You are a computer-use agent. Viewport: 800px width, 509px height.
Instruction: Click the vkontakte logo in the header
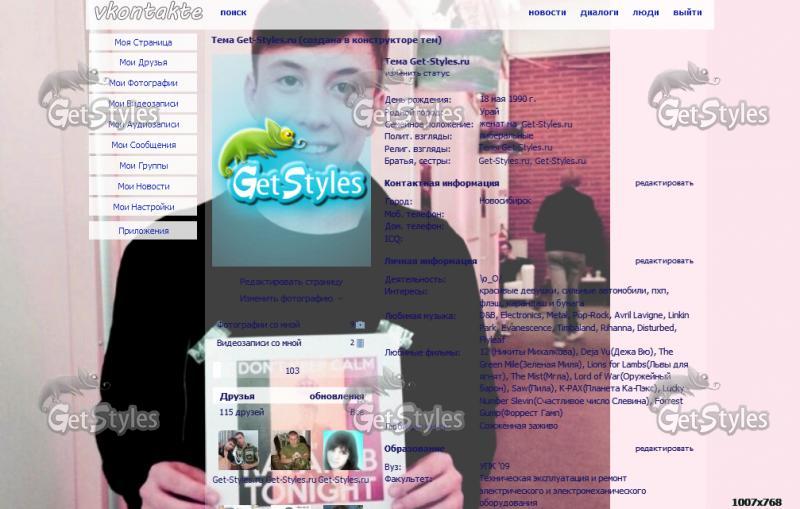click(148, 12)
